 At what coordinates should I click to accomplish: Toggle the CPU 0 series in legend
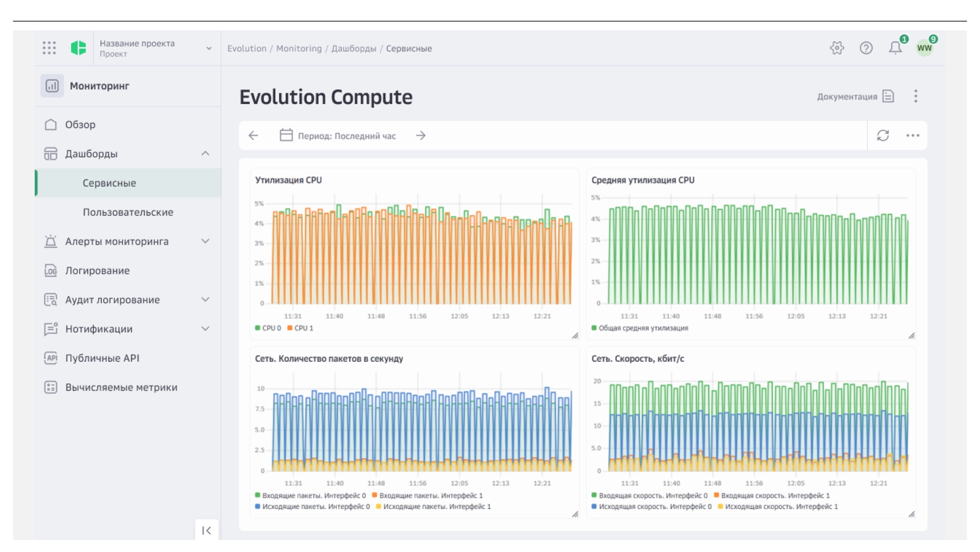(268, 328)
